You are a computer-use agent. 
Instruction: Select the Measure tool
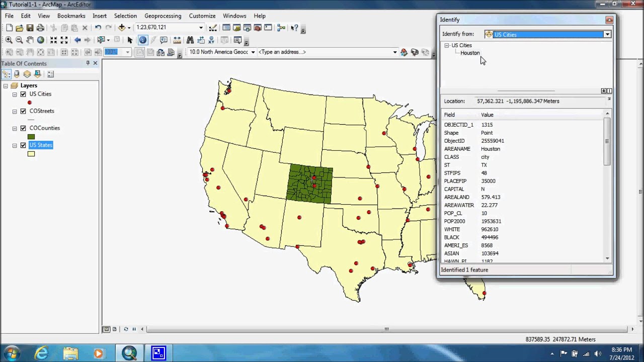177,40
